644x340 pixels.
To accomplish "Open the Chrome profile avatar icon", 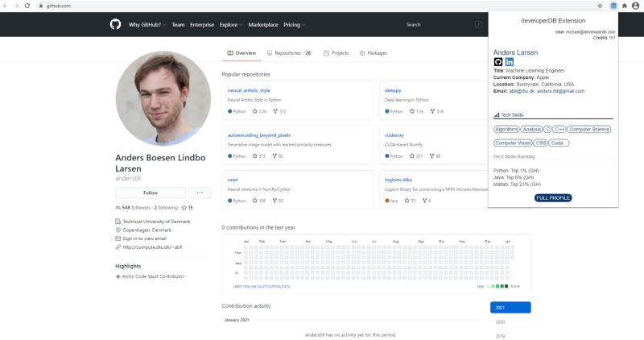I will pos(636,6).
